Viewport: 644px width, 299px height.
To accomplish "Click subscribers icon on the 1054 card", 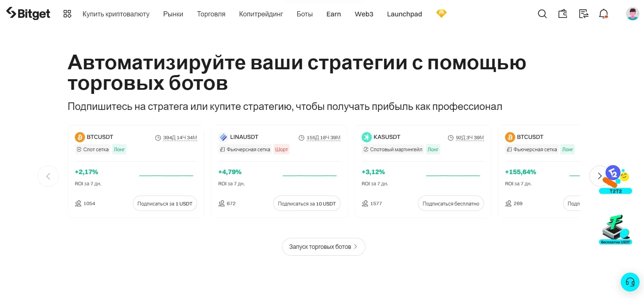I will pyautogui.click(x=78, y=203).
